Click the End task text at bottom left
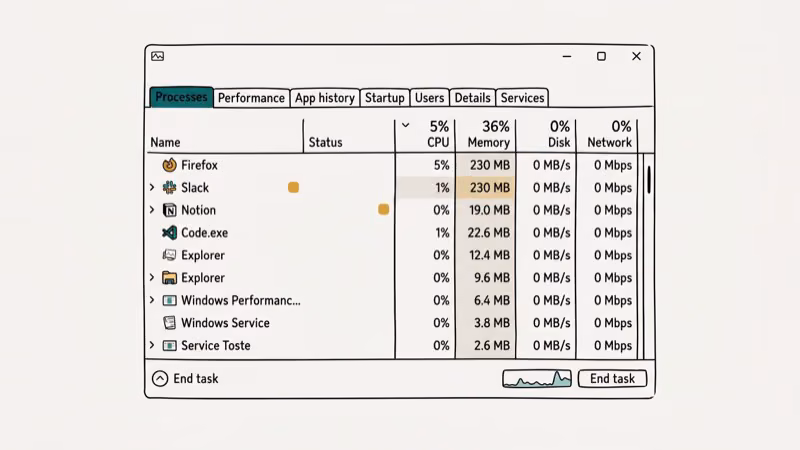Image resolution: width=800 pixels, height=450 pixels. pos(196,379)
